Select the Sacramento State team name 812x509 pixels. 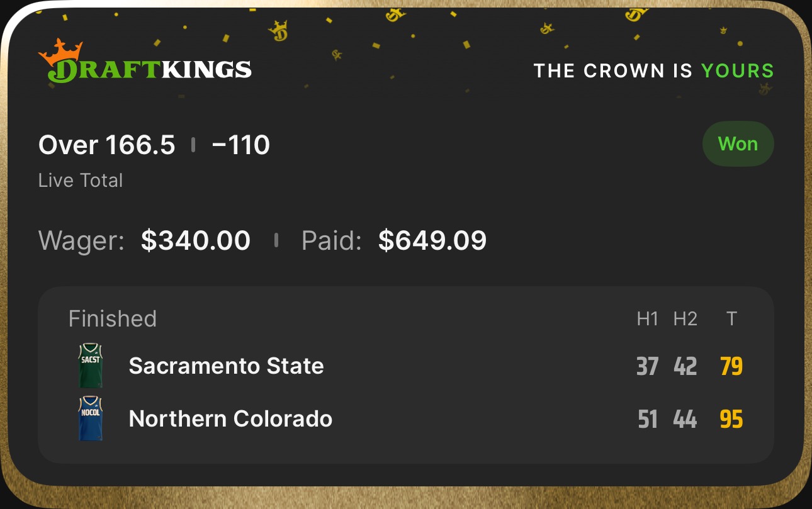(226, 366)
